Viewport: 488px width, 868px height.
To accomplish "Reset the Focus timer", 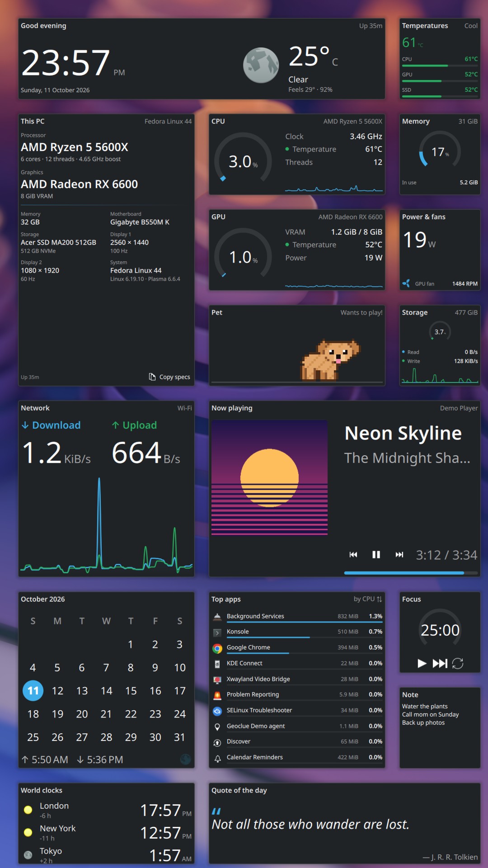I will (x=458, y=663).
